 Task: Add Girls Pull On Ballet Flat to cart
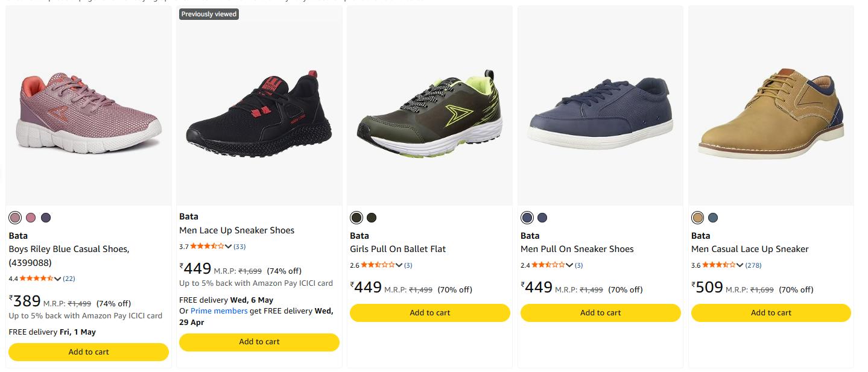pyautogui.click(x=430, y=313)
